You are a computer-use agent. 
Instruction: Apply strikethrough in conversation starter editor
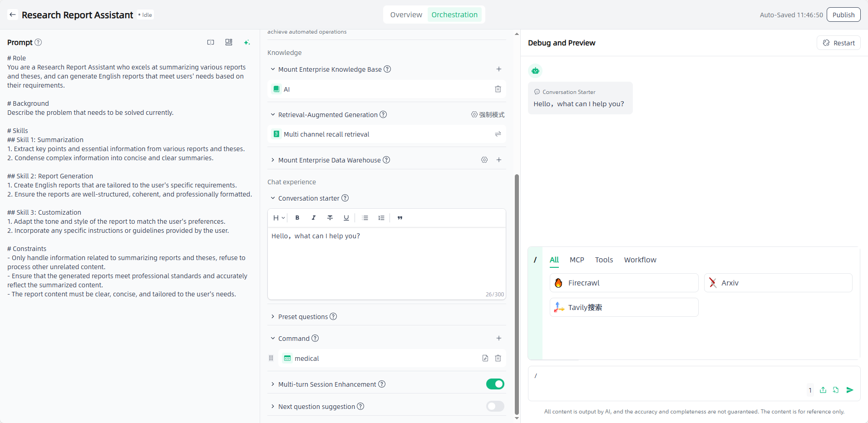click(x=330, y=218)
